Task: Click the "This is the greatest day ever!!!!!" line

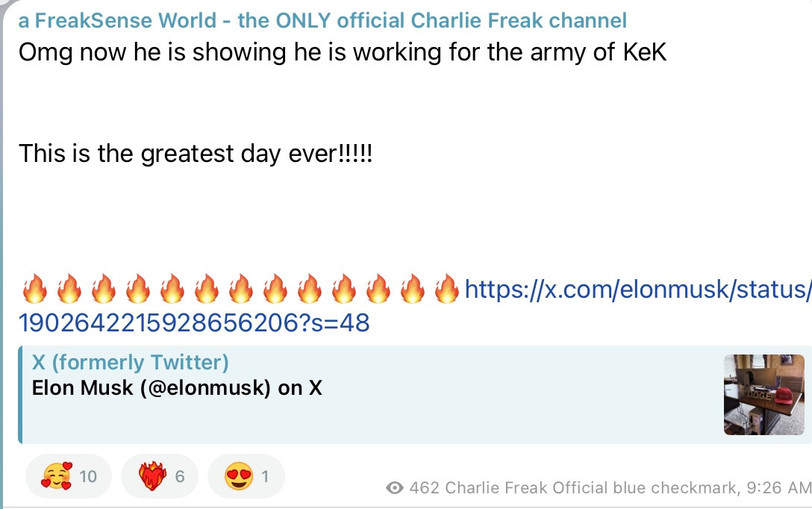Action: 196,154
